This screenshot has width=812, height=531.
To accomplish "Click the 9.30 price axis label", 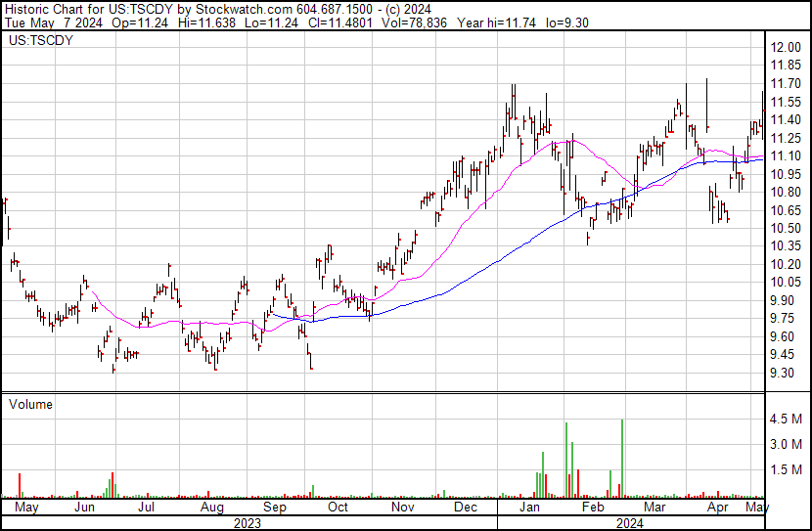I will [783, 374].
